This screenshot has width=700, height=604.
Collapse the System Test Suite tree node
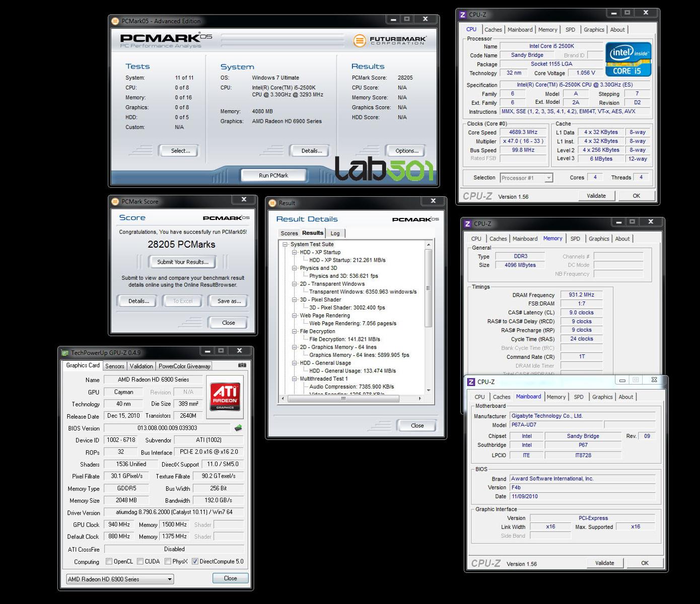pos(285,245)
